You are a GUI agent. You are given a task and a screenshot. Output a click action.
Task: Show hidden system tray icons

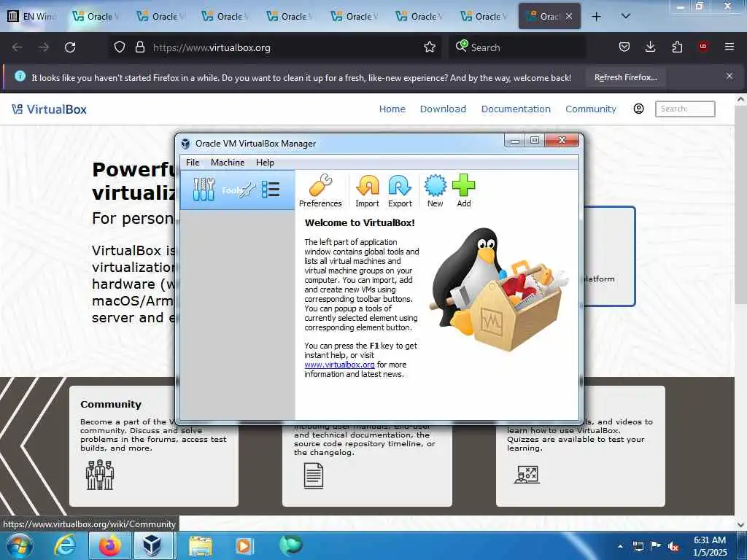coord(620,546)
